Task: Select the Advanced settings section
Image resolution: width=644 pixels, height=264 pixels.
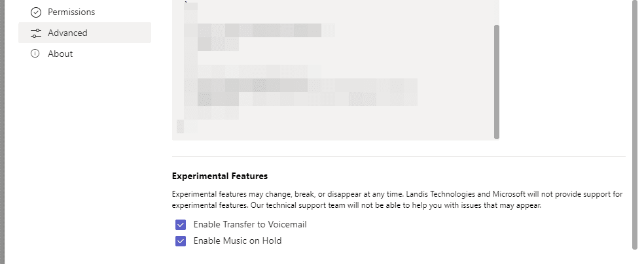Action: pyautogui.click(x=84, y=33)
